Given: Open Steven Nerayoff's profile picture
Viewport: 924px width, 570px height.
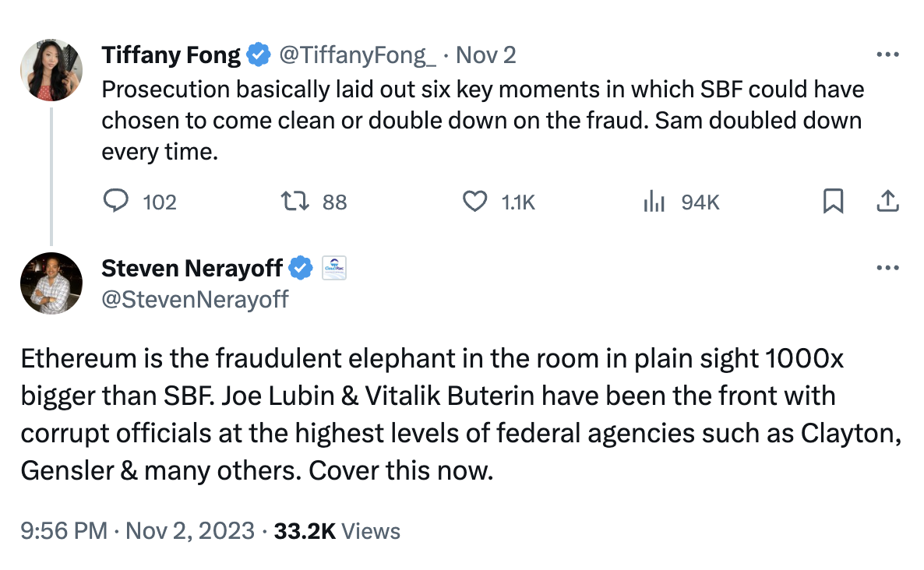Looking at the screenshot, I should (51, 283).
